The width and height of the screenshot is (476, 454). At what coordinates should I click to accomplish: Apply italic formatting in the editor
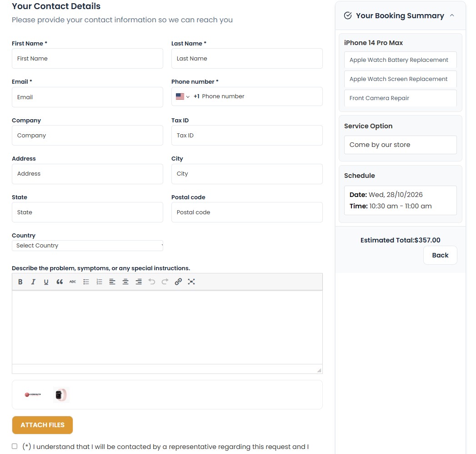(33, 282)
